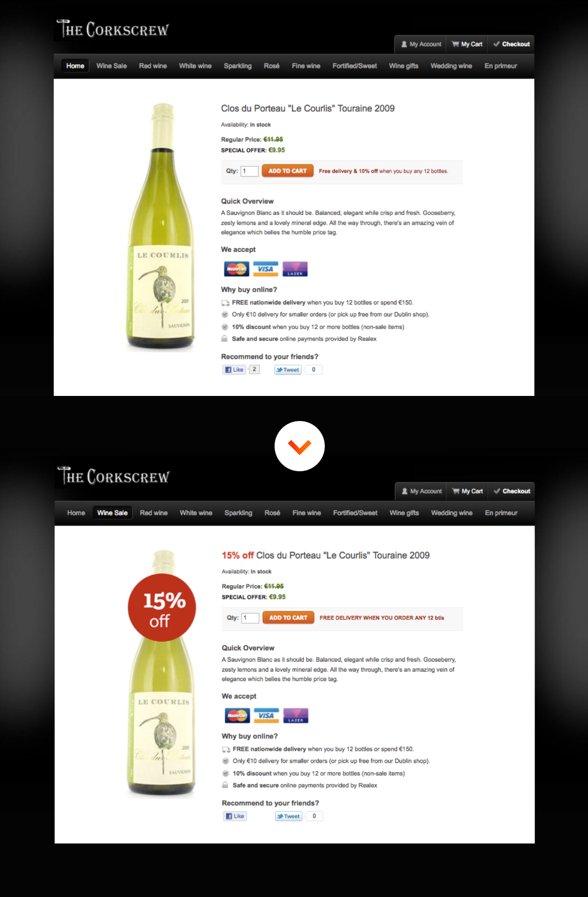The width and height of the screenshot is (588, 897).
Task: Select the highlighted Wine Sale tab
Action: 112,513
